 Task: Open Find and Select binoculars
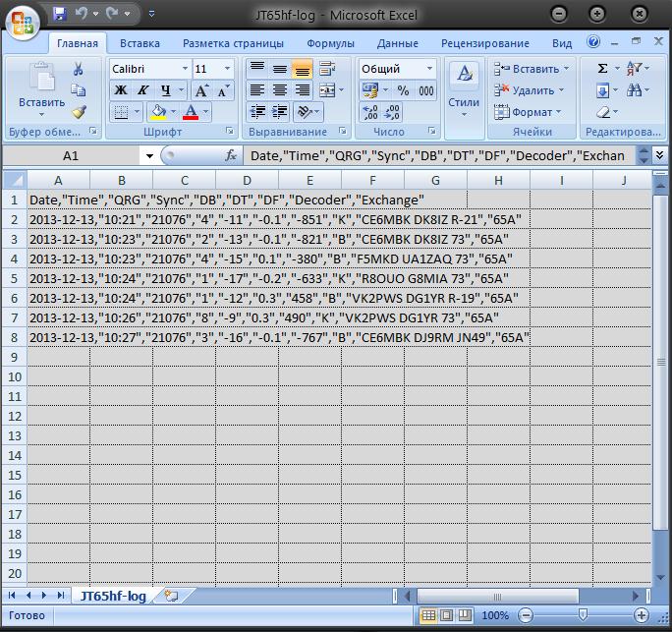point(634,90)
